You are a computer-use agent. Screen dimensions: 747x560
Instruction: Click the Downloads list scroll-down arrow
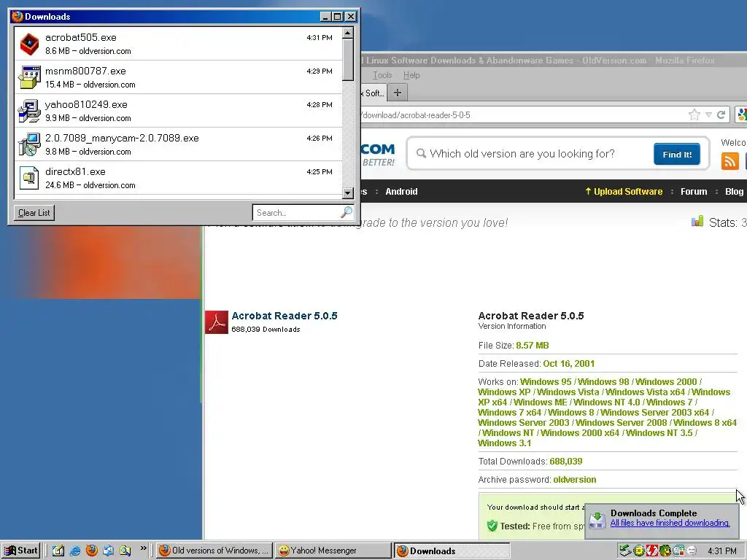tap(348, 192)
